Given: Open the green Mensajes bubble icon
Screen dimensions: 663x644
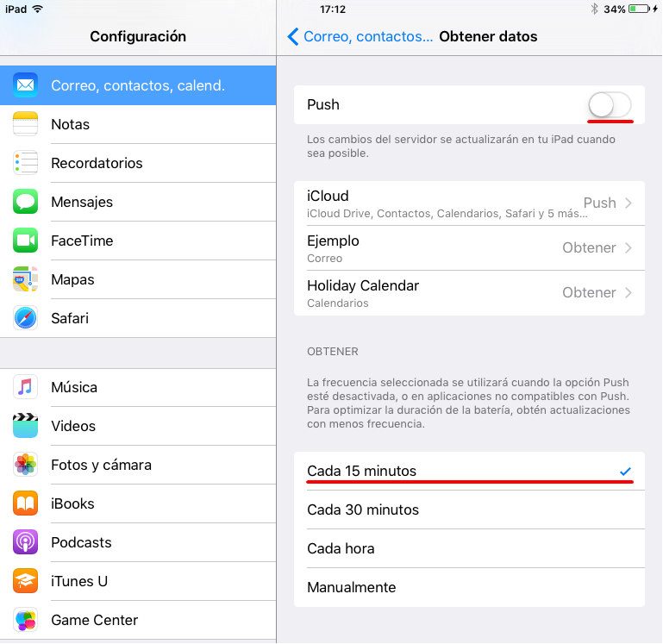Looking at the screenshot, I should (25, 202).
